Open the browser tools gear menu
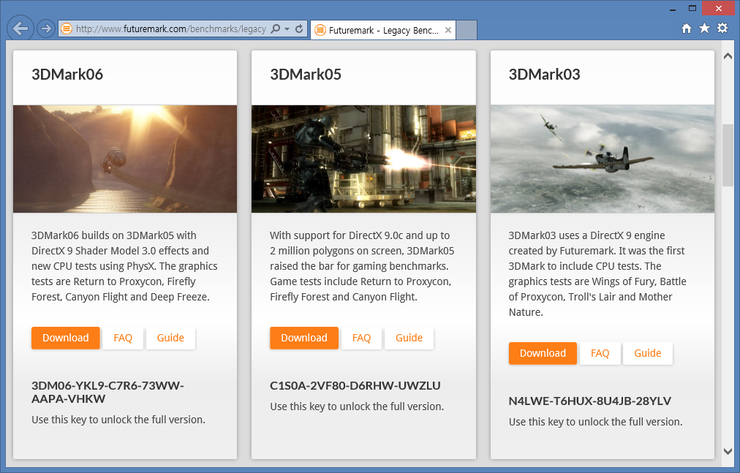This screenshot has width=740, height=473. (x=723, y=28)
